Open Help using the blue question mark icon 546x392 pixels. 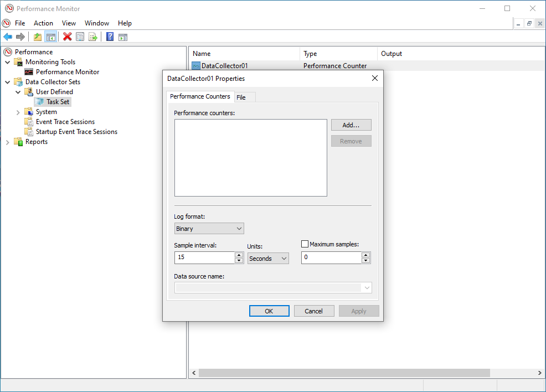pos(109,37)
